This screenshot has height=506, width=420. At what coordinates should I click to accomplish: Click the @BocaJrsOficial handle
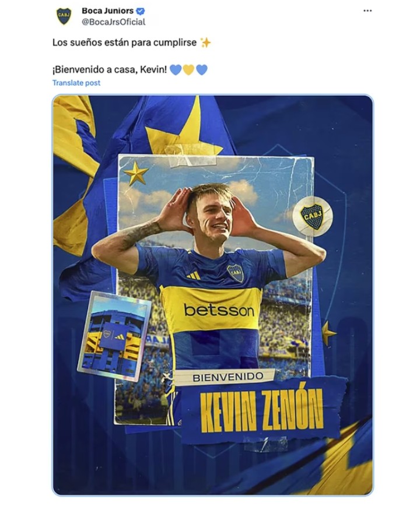tap(113, 22)
